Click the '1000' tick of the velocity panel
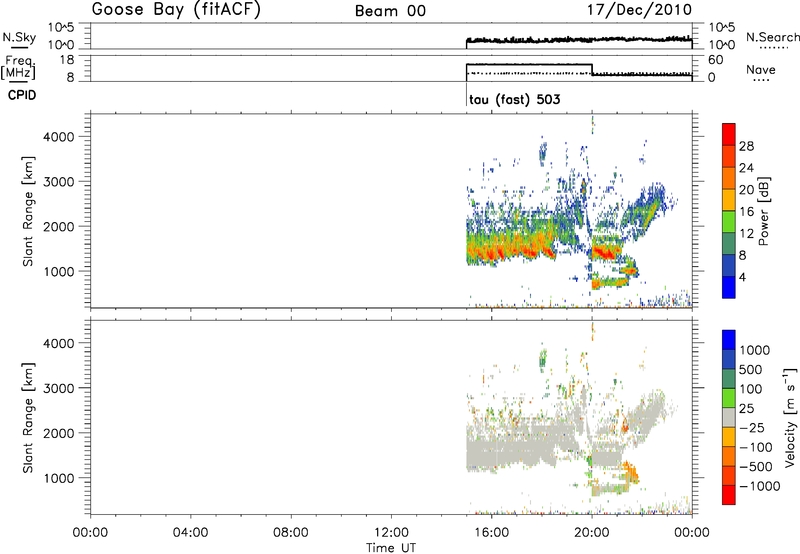 click(x=59, y=478)
